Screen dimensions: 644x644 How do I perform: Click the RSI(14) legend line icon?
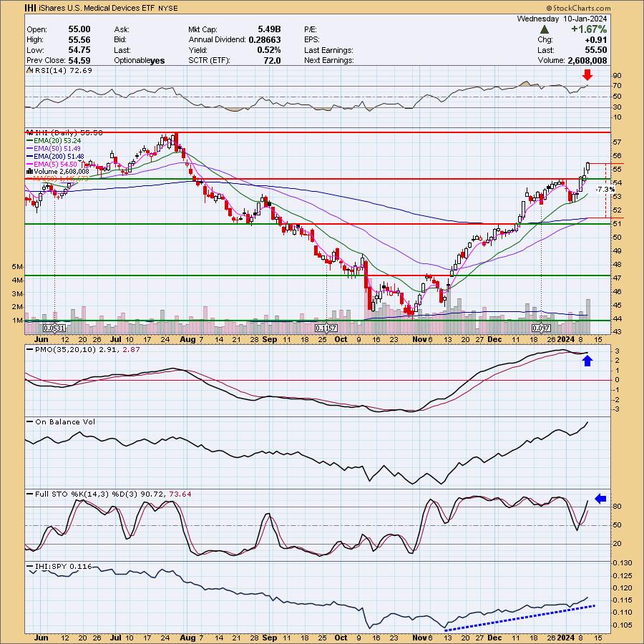pos(29,71)
